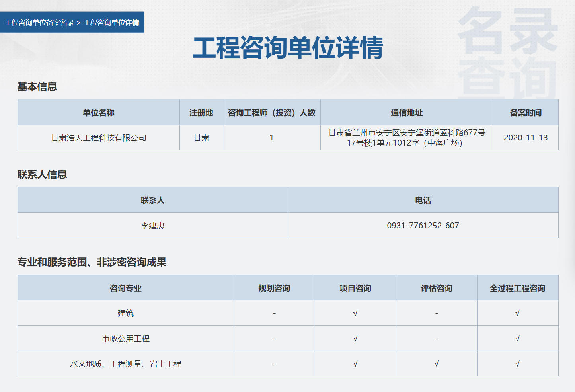Image resolution: width=575 pixels, height=392 pixels.
Task: Select the 工程咨询单位详情 breadcrumb item
Action: pos(113,23)
